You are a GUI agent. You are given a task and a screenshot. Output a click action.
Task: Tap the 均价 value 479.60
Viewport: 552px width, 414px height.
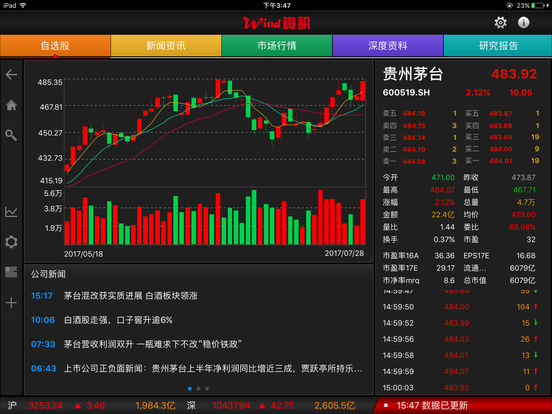point(523,215)
